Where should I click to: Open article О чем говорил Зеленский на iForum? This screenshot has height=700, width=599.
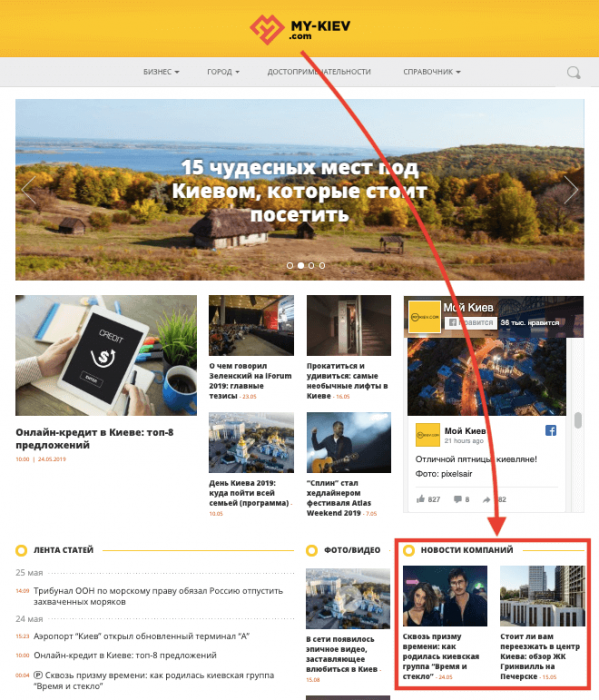point(250,381)
